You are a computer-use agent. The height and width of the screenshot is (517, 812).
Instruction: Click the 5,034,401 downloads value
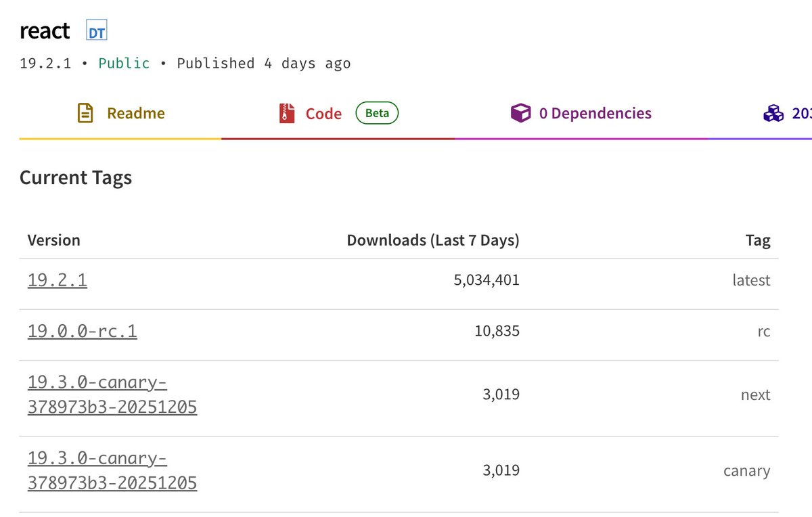(487, 280)
